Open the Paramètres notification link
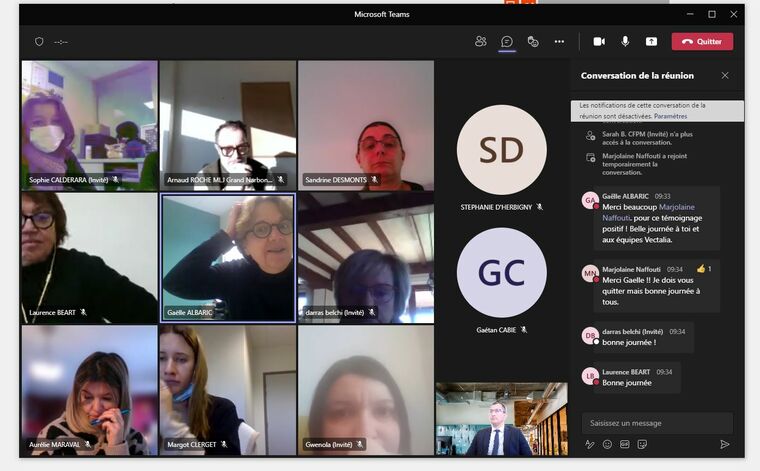 point(671,116)
